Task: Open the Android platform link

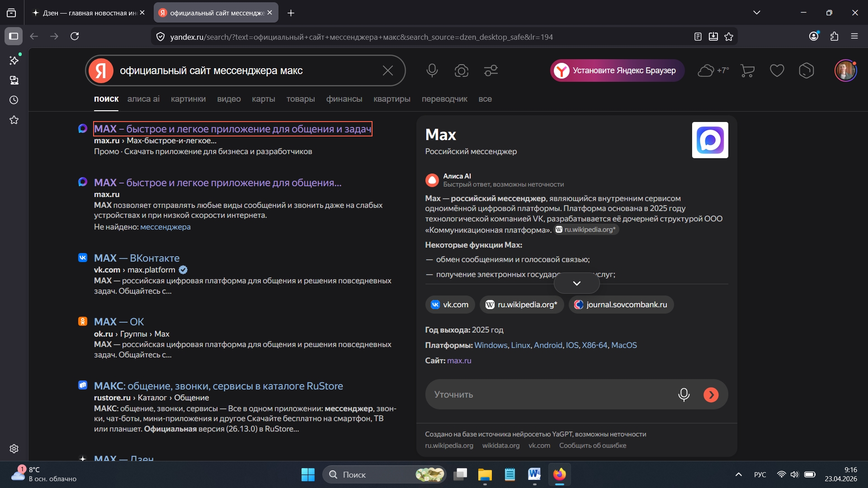Action: [548, 345]
